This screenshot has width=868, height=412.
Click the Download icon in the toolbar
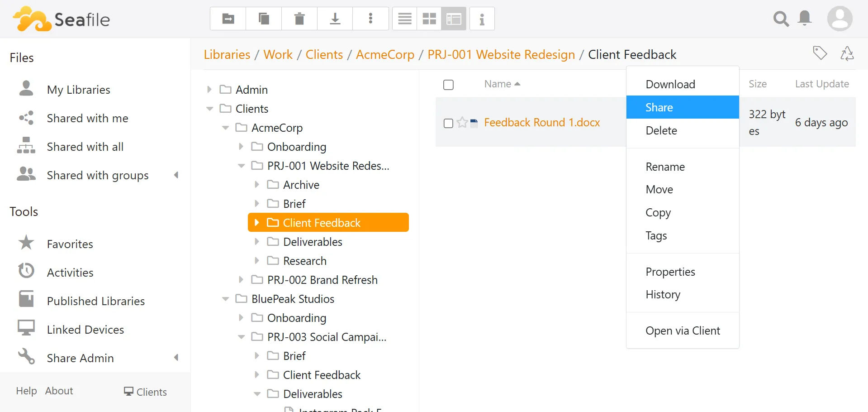click(x=335, y=19)
